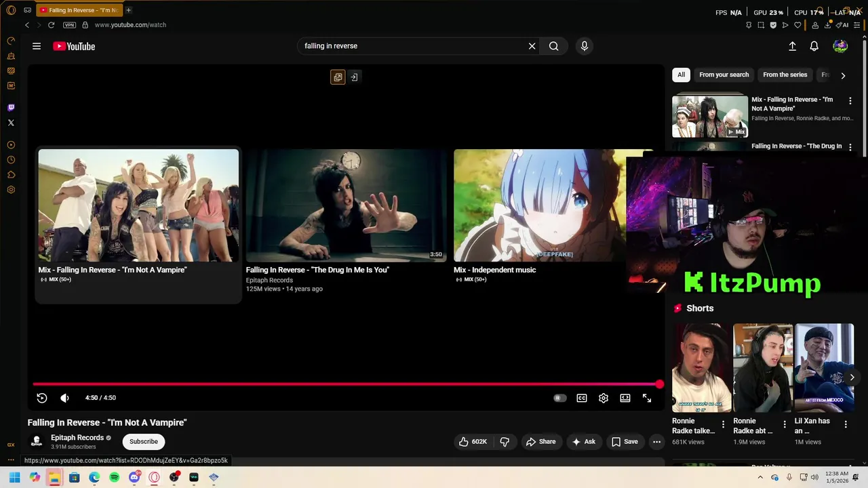Toggle the autoplay switch in player
Image resolution: width=868 pixels, height=488 pixels.
(x=559, y=398)
